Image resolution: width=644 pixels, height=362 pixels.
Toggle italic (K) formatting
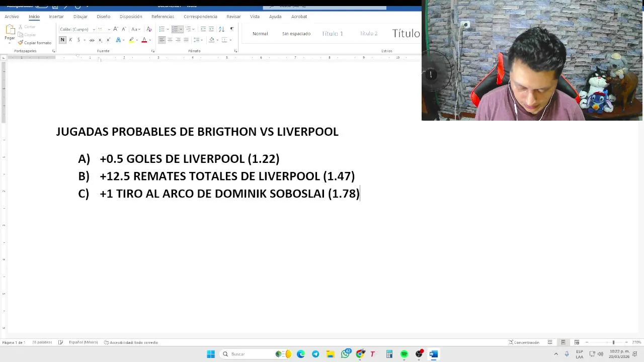coord(70,40)
